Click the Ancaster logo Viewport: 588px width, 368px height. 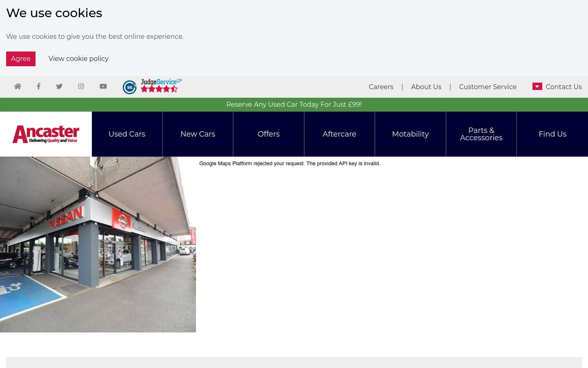(x=46, y=134)
